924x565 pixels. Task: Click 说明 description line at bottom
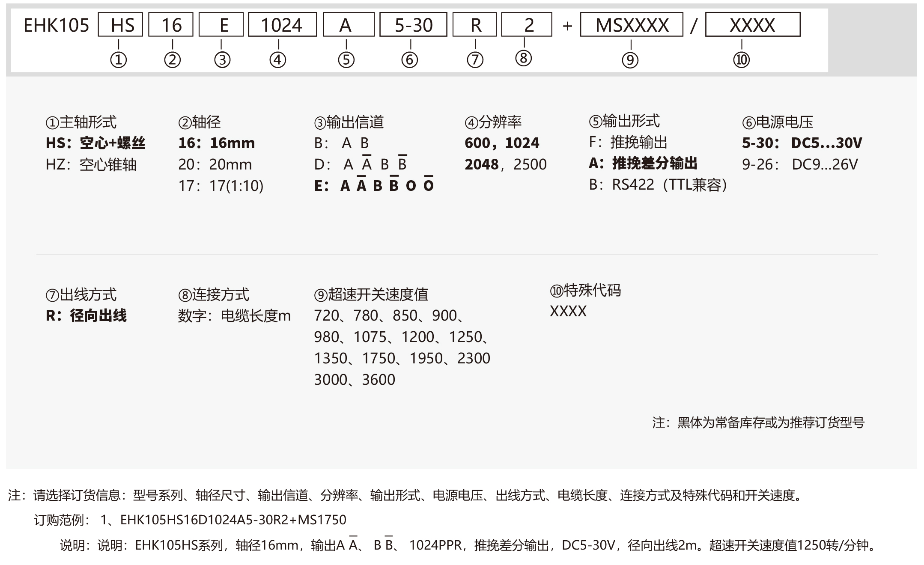click(x=469, y=544)
